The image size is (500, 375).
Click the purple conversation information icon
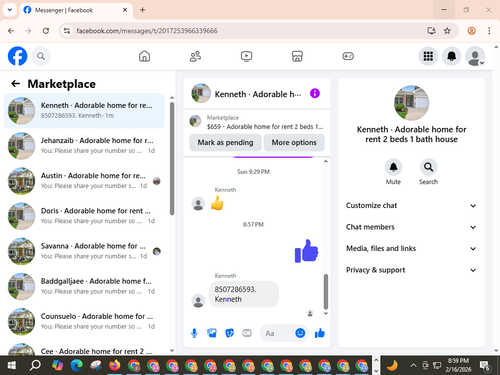pyautogui.click(x=315, y=93)
